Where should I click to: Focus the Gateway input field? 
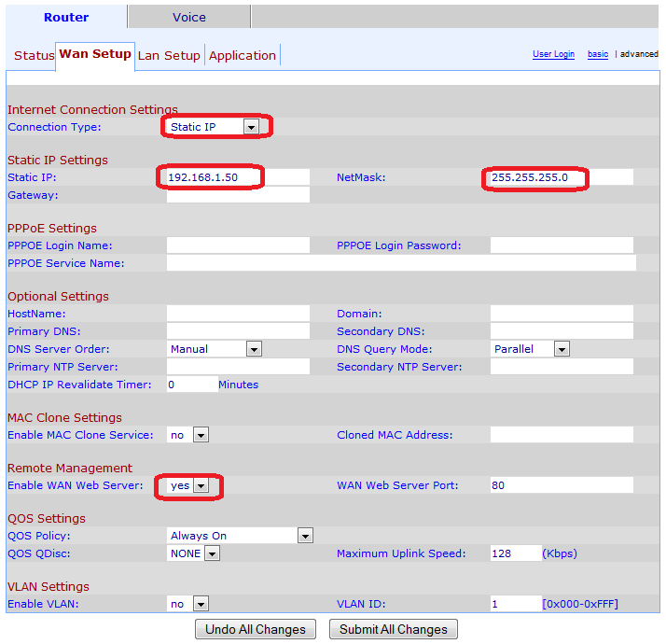click(x=238, y=195)
